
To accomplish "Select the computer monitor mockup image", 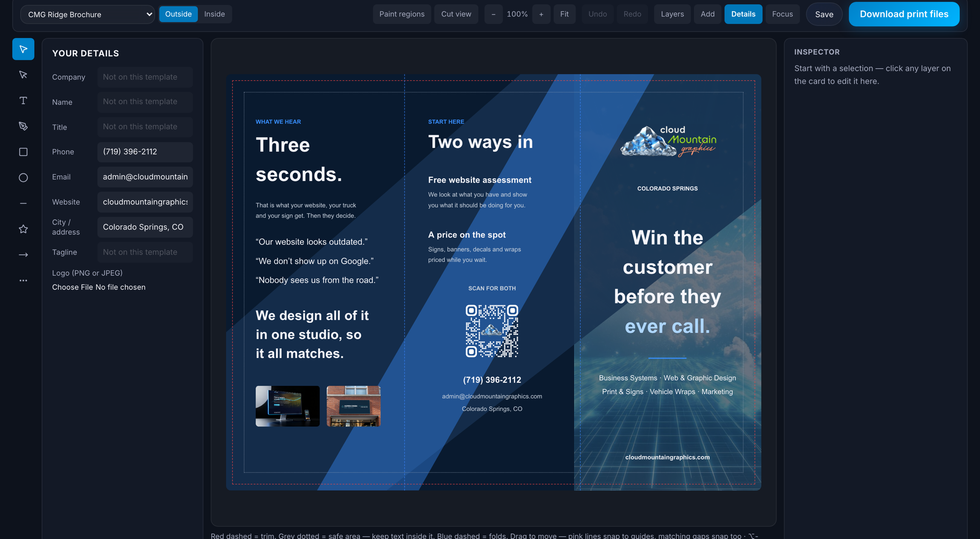I will click(x=288, y=406).
